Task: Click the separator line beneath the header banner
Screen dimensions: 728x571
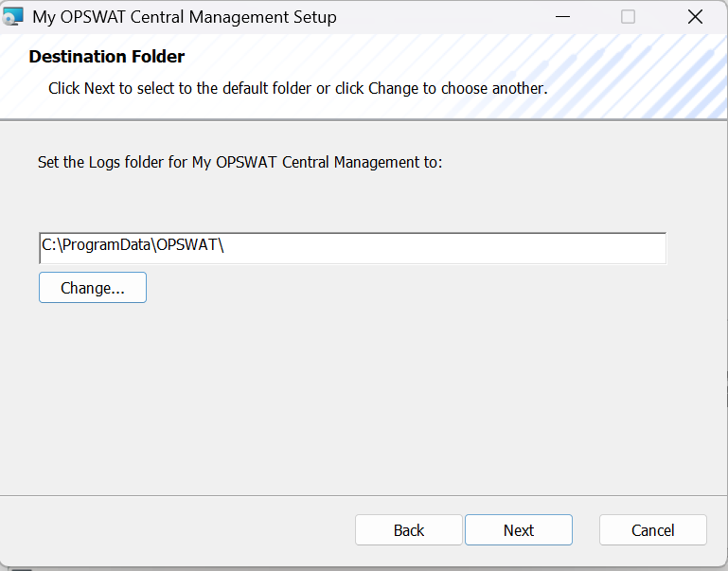Action: pos(364,119)
